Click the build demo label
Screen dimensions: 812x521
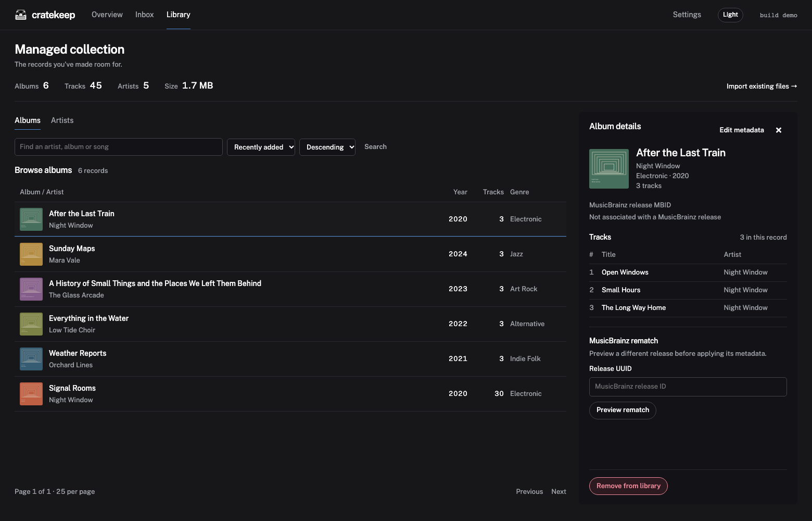(778, 15)
